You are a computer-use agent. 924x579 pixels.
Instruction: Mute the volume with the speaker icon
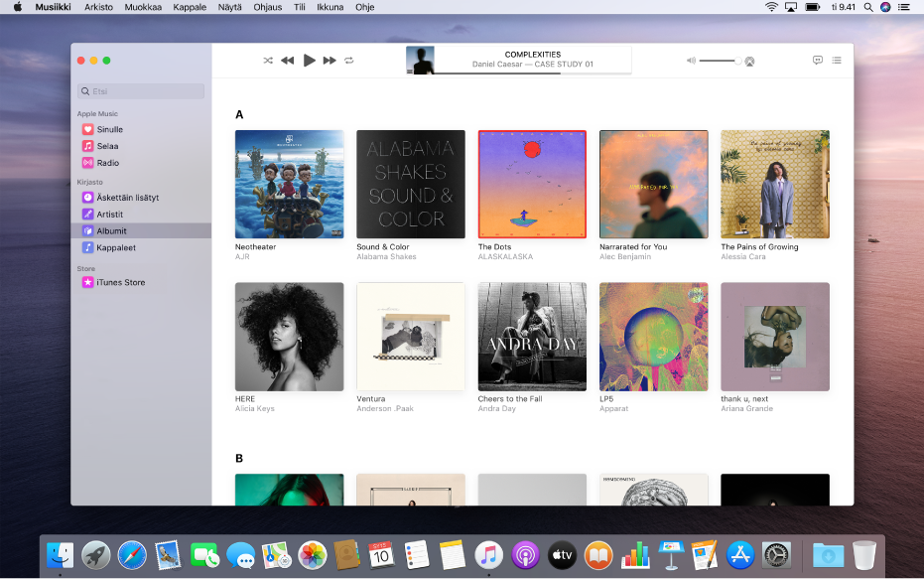point(690,60)
